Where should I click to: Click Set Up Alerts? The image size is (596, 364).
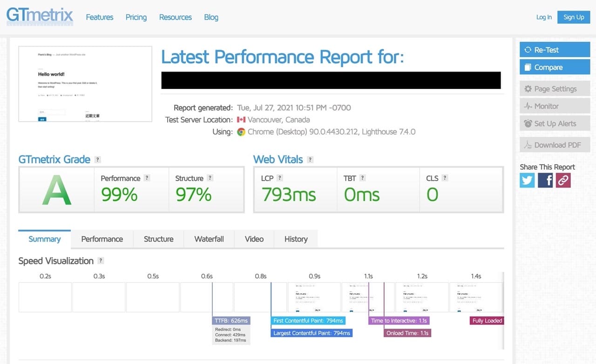pyautogui.click(x=555, y=123)
